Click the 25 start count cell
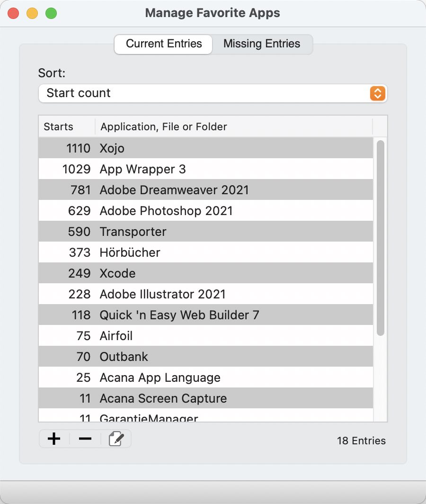The height and width of the screenshot is (504, 426). [x=83, y=378]
